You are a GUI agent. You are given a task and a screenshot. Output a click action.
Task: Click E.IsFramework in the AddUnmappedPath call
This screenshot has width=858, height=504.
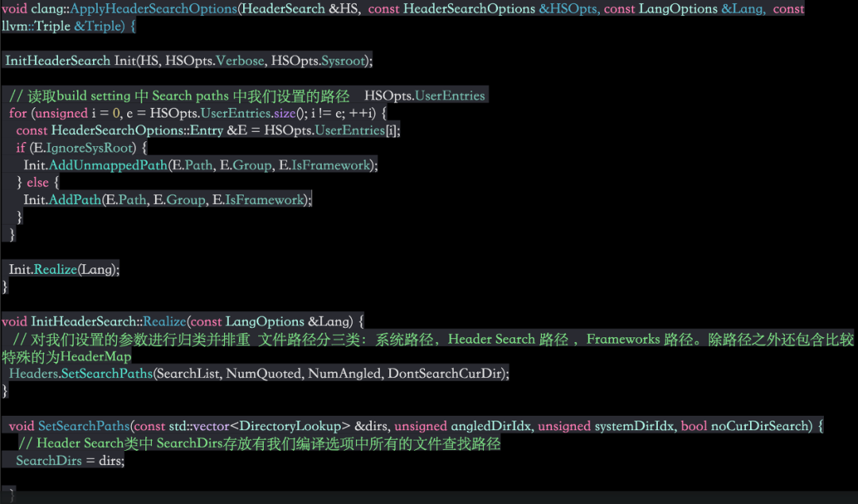coord(324,165)
